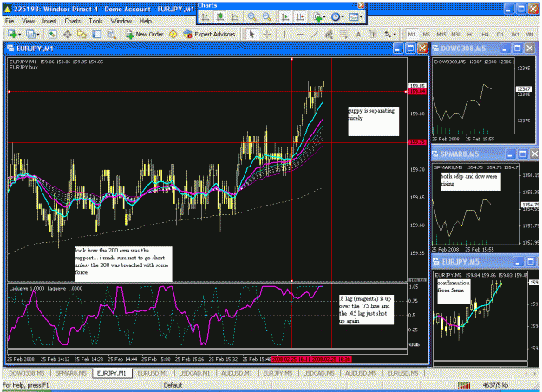The height and width of the screenshot is (392, 542).
Task: Open the Help menu
Action: [x=146, y=21]
